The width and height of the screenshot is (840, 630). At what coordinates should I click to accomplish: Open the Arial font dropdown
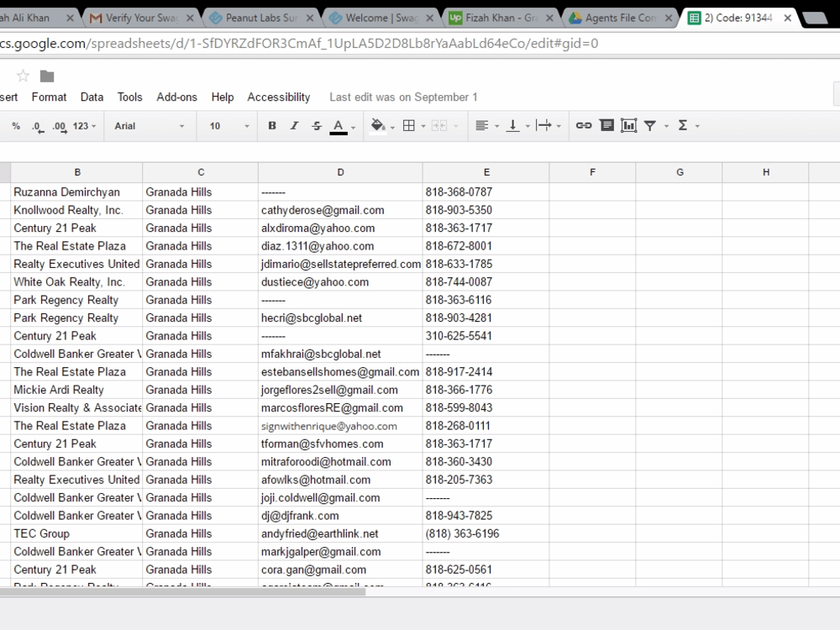coord(149,126)
